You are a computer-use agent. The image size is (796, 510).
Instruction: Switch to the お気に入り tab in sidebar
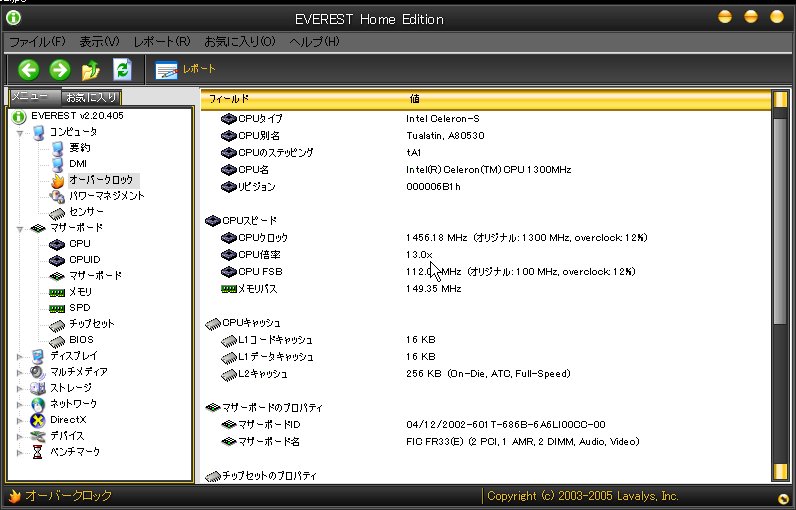pos(91,97)
